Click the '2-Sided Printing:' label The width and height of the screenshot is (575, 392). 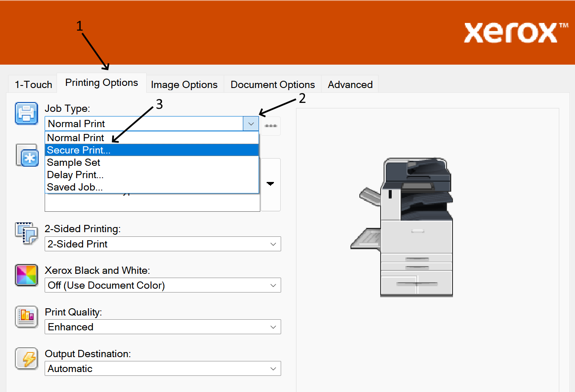83,229
